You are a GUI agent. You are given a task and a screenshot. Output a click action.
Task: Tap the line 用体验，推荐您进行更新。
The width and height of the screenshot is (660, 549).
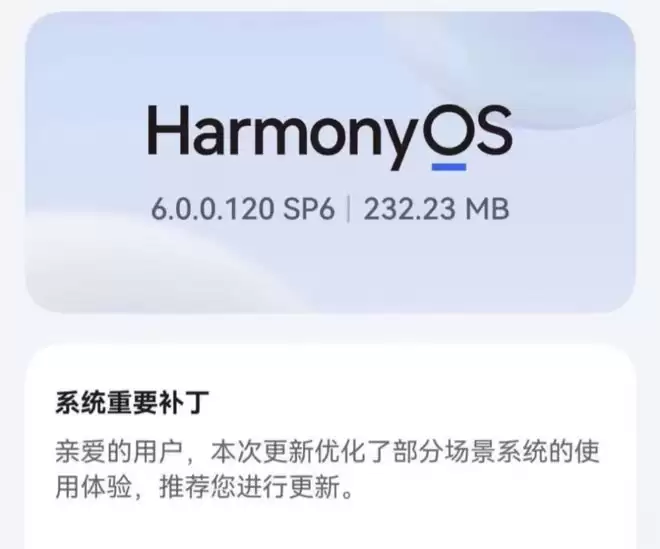pyautogui.click(x=204, y=488)
